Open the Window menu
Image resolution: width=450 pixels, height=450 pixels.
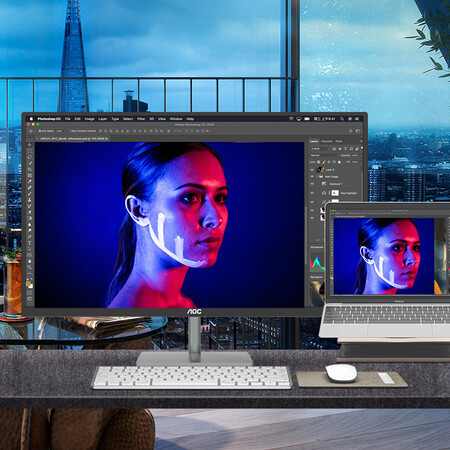click(x=176, y=119)
